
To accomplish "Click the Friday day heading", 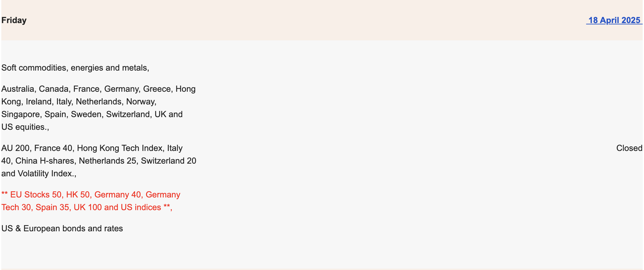I will 14,20.
